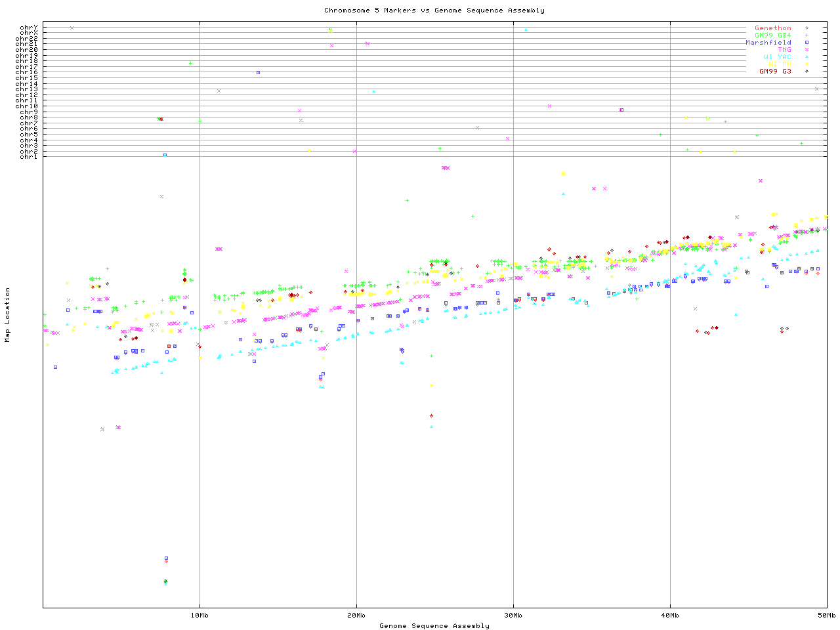Click the 20Mb tick label

pyautogui.click(x=356, y=616)
